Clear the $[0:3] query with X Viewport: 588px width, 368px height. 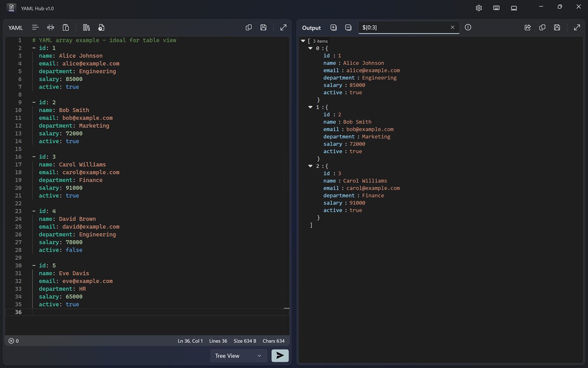pyautogui.click(x=452, y=28)
